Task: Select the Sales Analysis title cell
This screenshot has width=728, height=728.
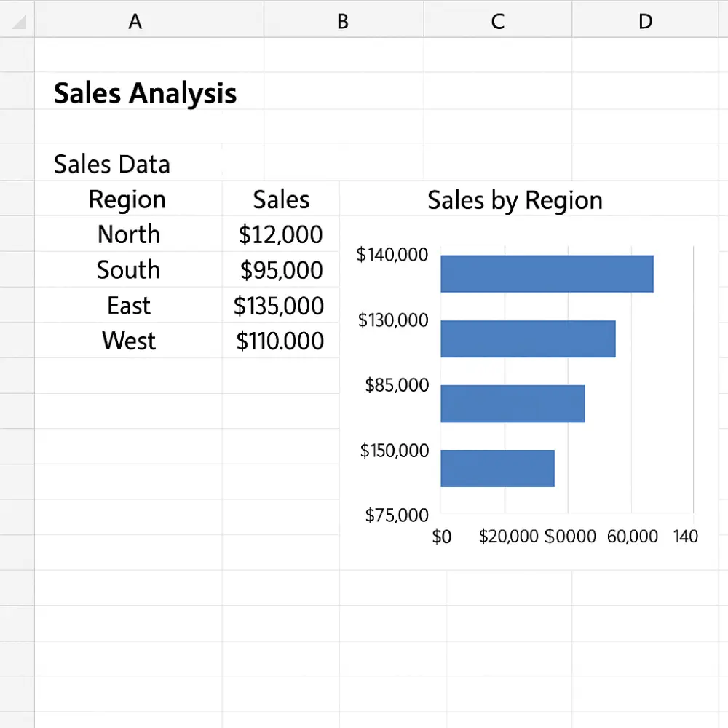Action: click(144, 92)
